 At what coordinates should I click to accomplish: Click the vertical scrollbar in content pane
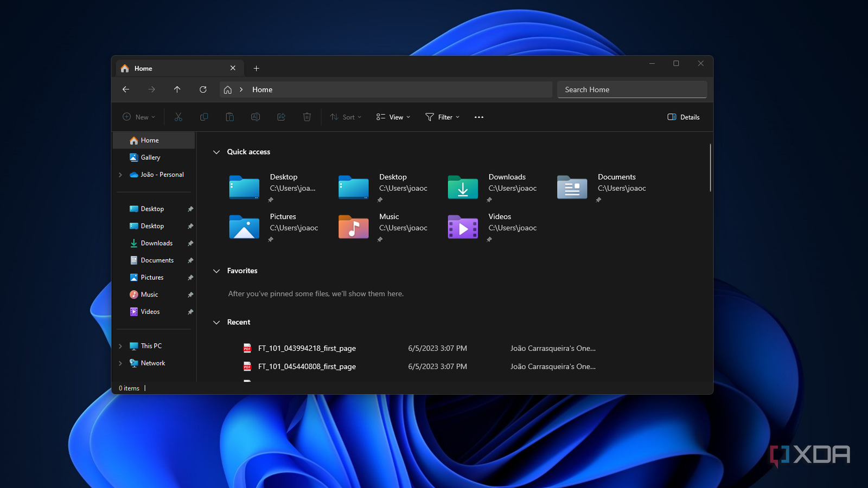pyautogui.click(x=710, y=168)
